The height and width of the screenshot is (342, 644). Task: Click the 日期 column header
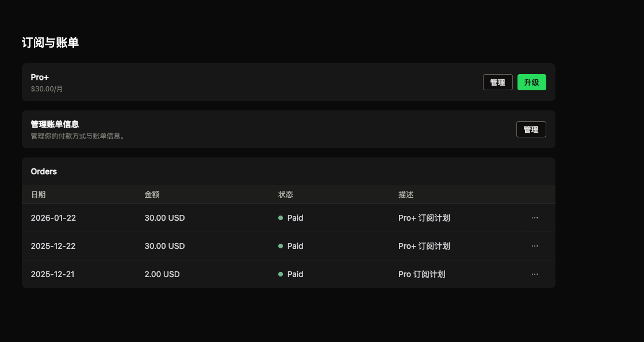(38, 194)
